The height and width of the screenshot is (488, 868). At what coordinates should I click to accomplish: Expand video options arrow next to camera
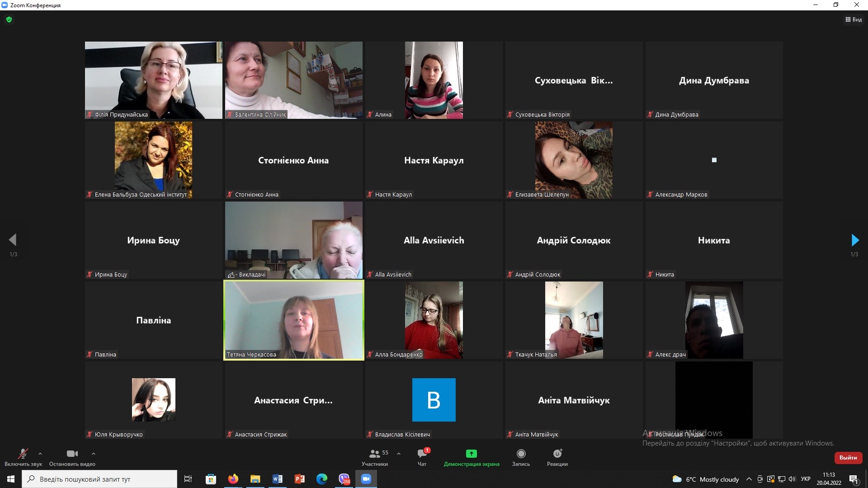93,453
